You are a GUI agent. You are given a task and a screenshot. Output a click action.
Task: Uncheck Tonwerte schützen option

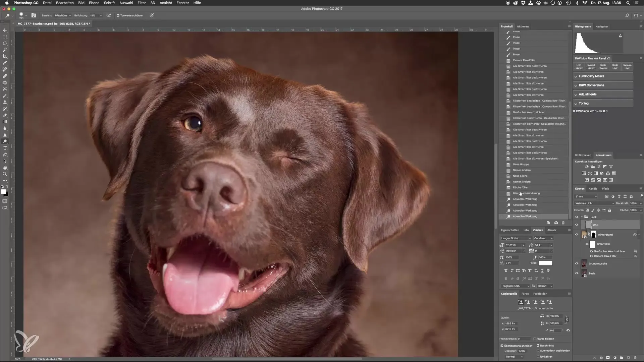pos(118,15)
